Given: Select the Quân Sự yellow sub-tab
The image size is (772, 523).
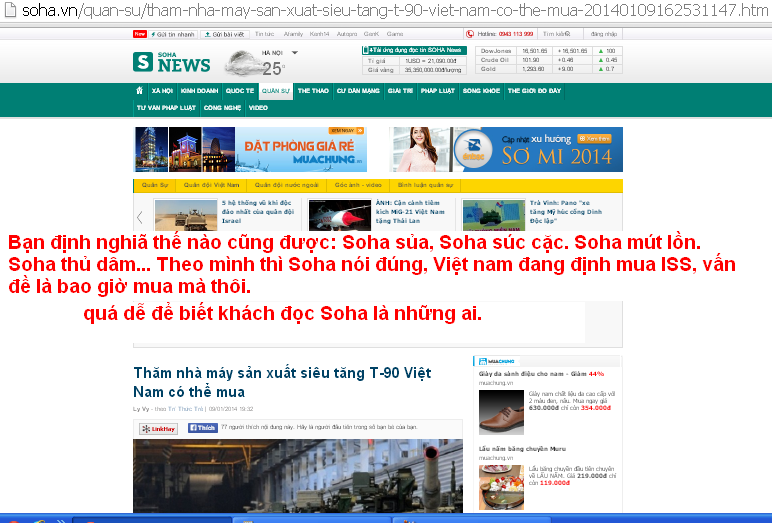Looking at the screenshot, I should tap(155, 185).
